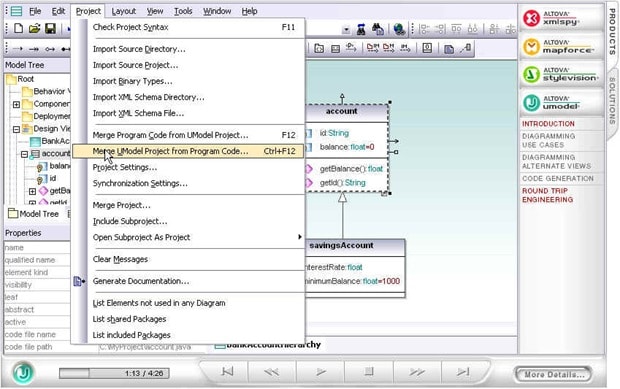Open the CODE GENERATION chapter link
The height and width of the screenshot is (389, 620).
(558, 178)
